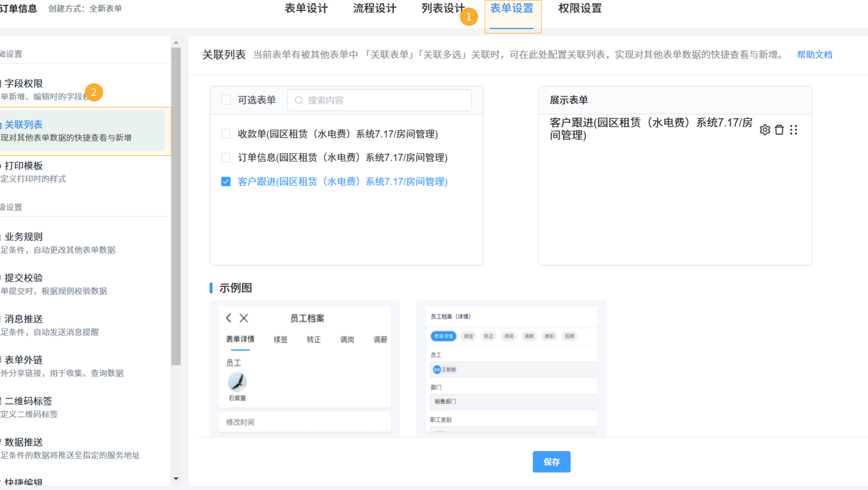
Task: Select the 表单设置 tab
Action: pos(511,8)
